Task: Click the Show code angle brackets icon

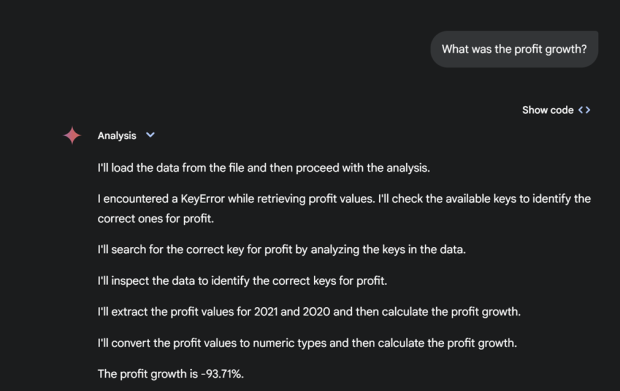Action: [x=584, y=110]
